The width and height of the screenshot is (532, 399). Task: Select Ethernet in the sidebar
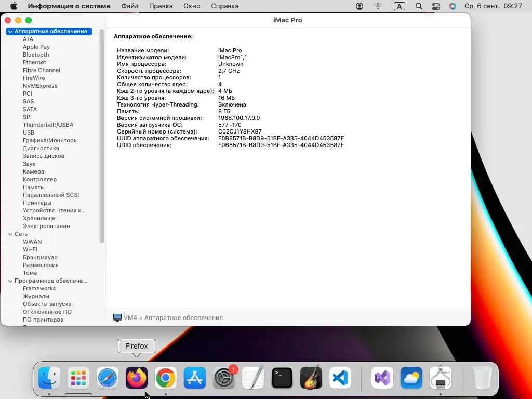(34, 62)
